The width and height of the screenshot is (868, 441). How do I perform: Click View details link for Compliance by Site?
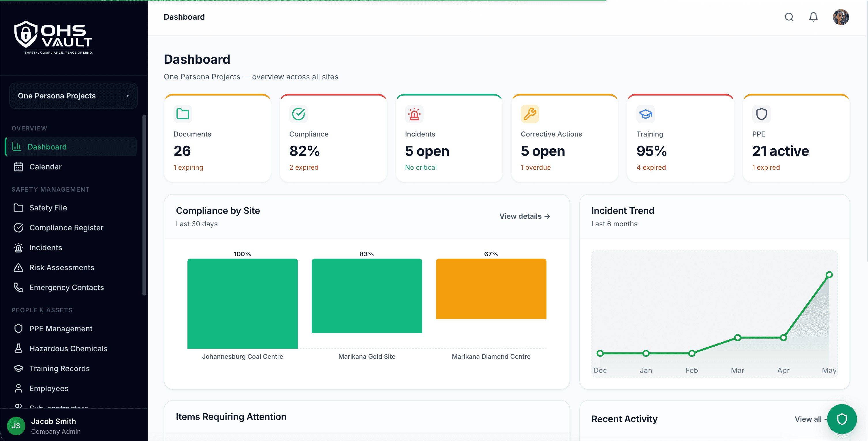(525, 216)
